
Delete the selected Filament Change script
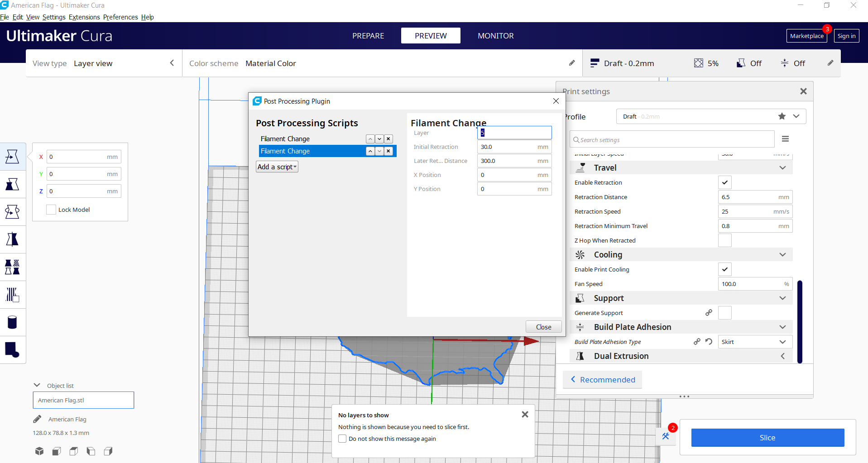(388, 151)
